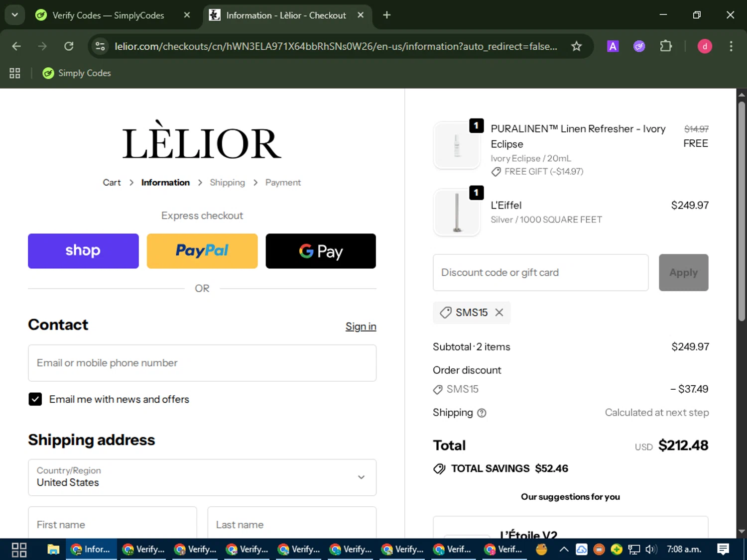This screenshot has width=747, height=560.
Task: Reload the checkout page
Action: coord(69,46)
